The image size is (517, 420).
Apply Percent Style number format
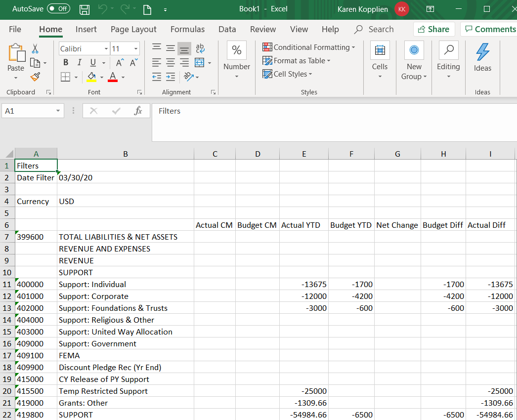(x=236, y=49)
